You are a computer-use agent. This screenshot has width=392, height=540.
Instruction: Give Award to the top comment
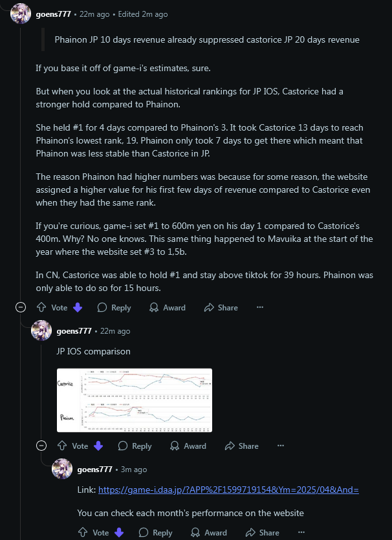point(168,308)
